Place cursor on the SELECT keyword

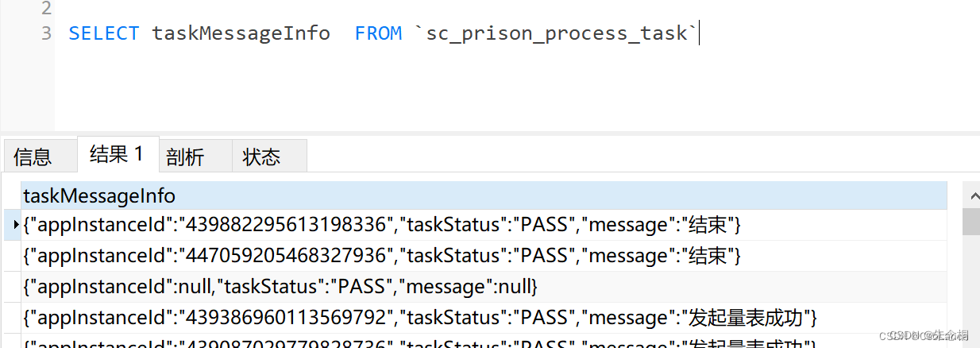[103, 33]
